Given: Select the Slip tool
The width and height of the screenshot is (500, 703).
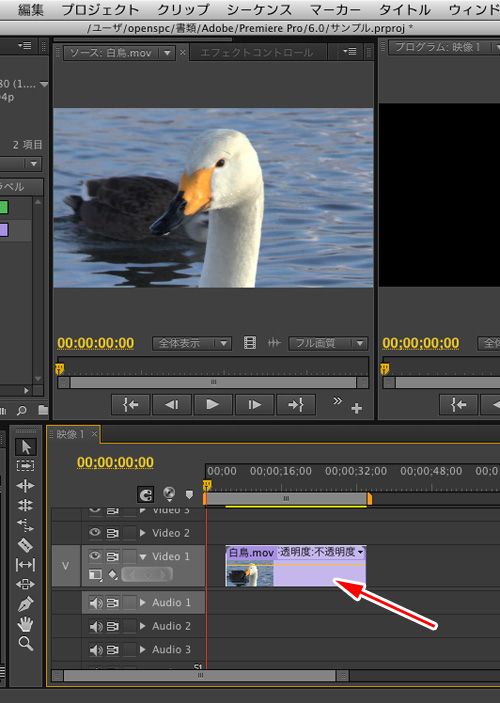Looking at the screenshot, I should (x=26, y=564).
